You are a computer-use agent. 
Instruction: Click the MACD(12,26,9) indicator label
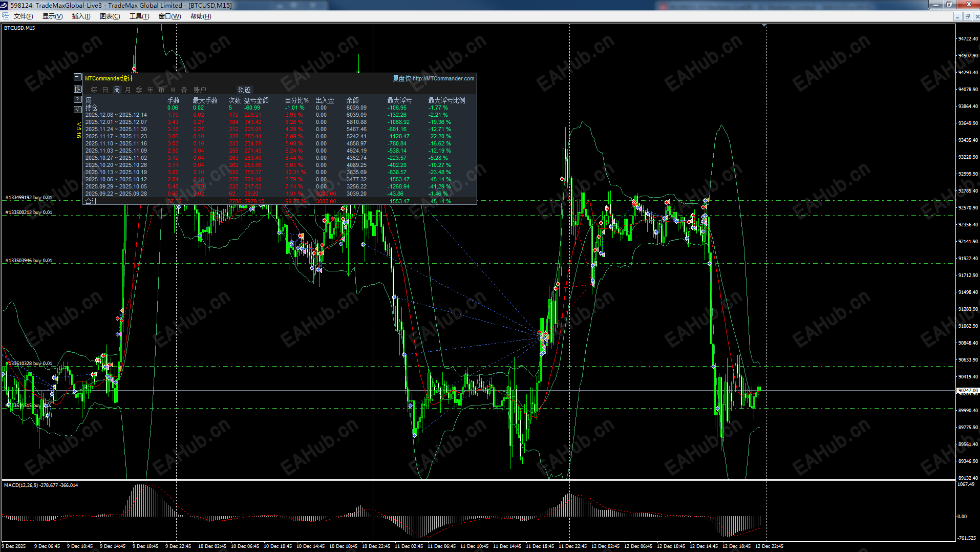click(x=20, y=484)
